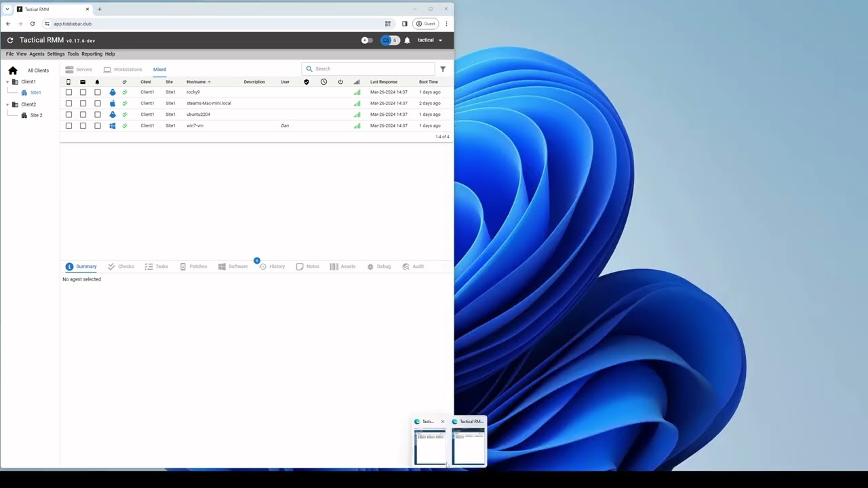The width and height of the screenshot is (868, 488).
Task: Select Site1 in the client tree
Action: point(35,93)
